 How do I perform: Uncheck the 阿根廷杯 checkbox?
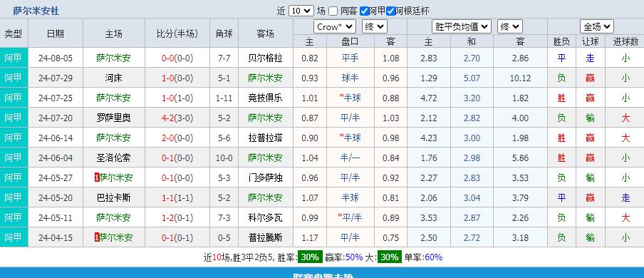click(x=390, y=11)
